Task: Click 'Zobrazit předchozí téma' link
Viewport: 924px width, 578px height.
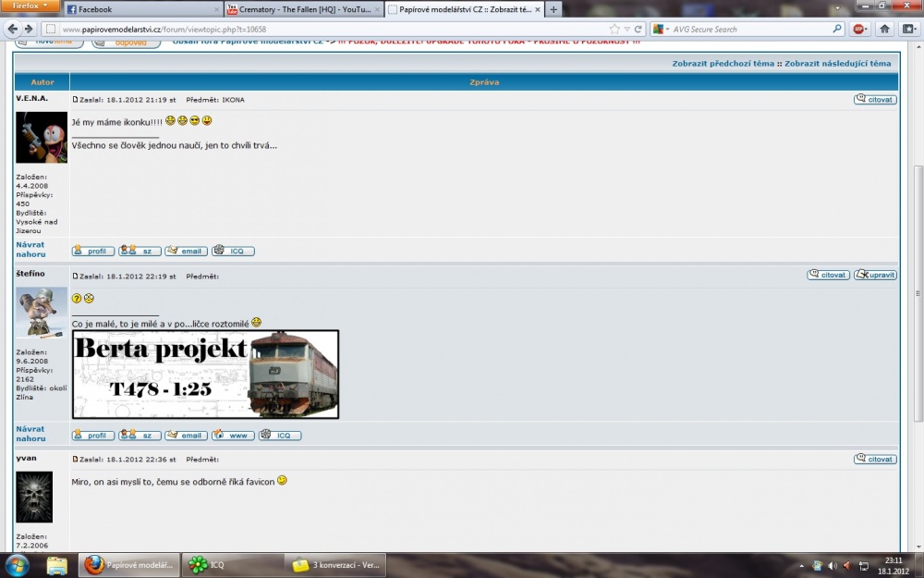Action: click(723, 64)
